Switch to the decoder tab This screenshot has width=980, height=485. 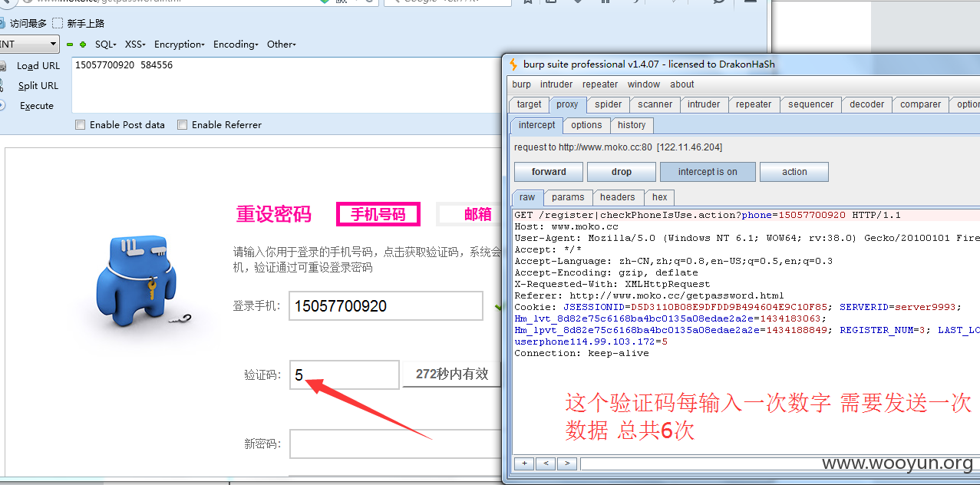pyautogui.click(x=867, y=104)
